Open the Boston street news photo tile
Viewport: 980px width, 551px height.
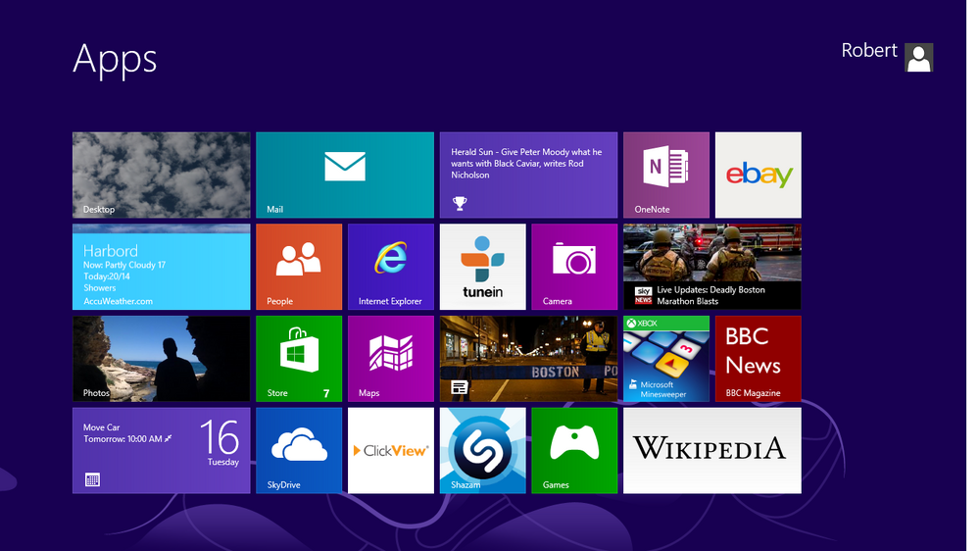[529, 359]
